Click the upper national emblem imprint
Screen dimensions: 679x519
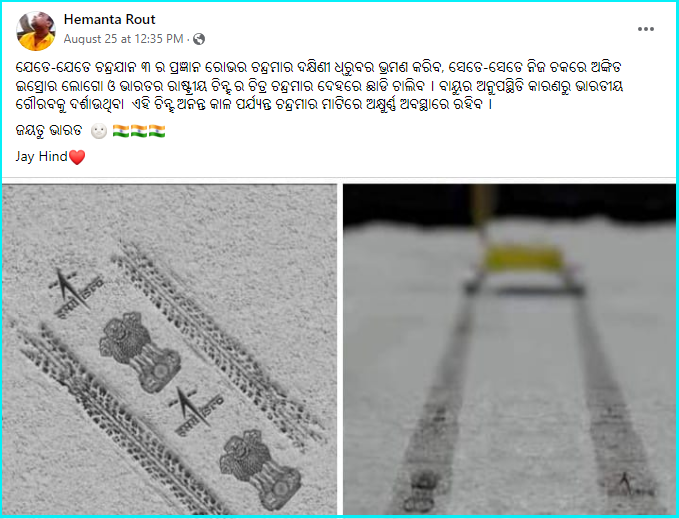pos(140,352)
